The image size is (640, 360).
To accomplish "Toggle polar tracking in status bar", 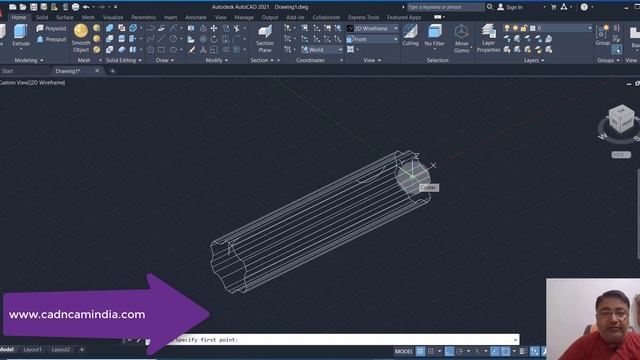I will click(x=460, y=351).
